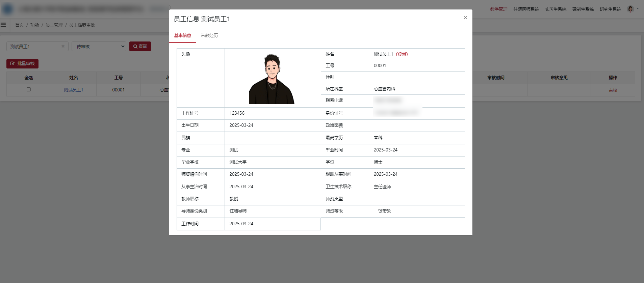
Task: Click the 审核时间 column header
Action: pos(496,78)
